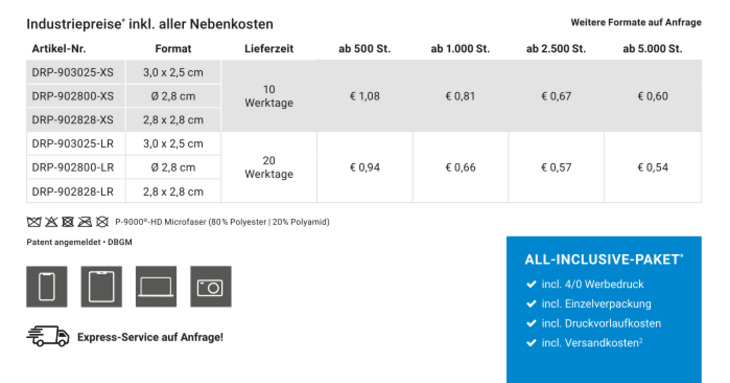Click the do-not-tumble-dry care symbol

click(68, 222)
